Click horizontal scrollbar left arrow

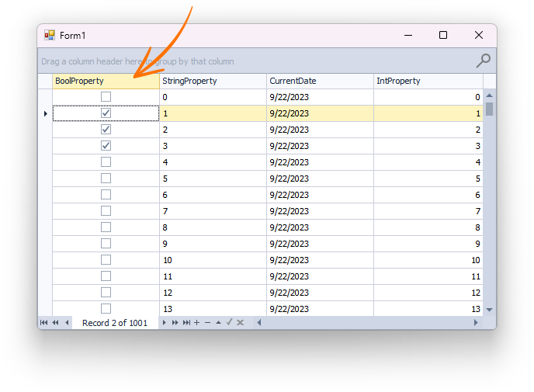click(x=259, y=322)
